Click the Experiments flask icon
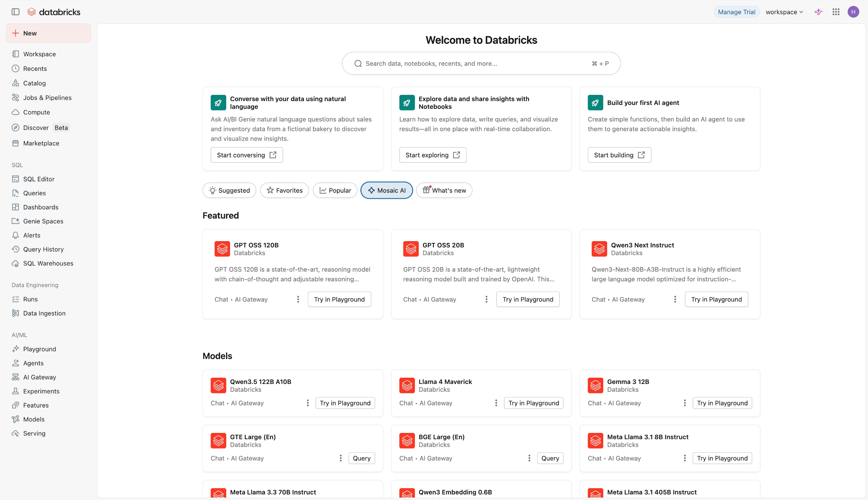The width and height of the screenshot is (868, 500). (15, 391)
